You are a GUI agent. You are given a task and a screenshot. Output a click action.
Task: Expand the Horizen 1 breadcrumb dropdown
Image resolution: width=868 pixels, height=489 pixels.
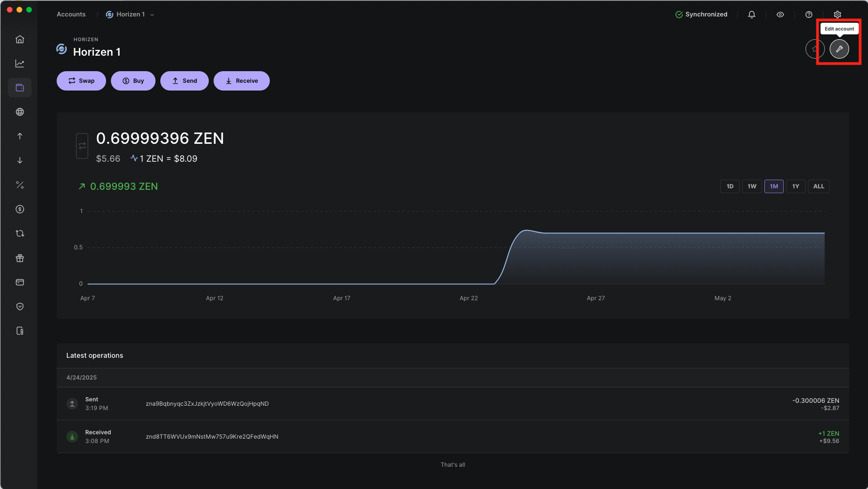(130, 15)
